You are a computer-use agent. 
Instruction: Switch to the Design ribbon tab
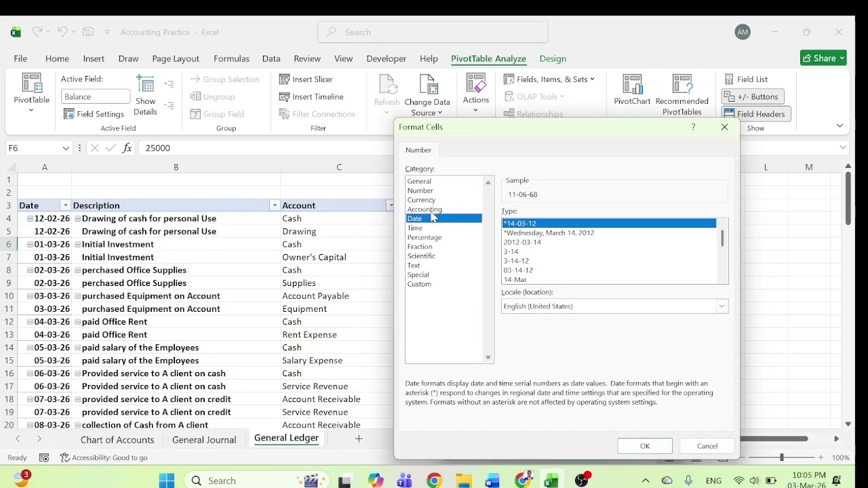pyautogui.click(x=553, y=59)
